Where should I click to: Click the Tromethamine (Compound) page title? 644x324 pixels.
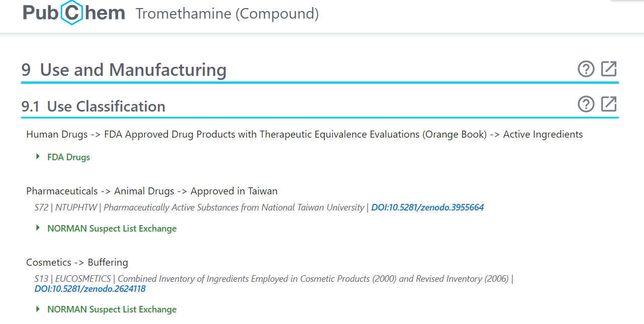coord(227,14)
